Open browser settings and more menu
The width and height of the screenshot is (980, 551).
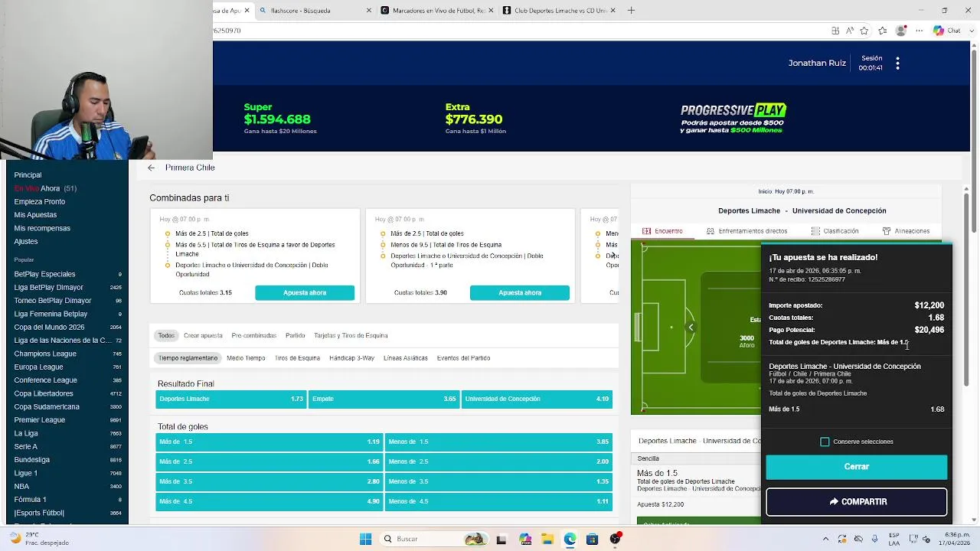pos(919,31)
